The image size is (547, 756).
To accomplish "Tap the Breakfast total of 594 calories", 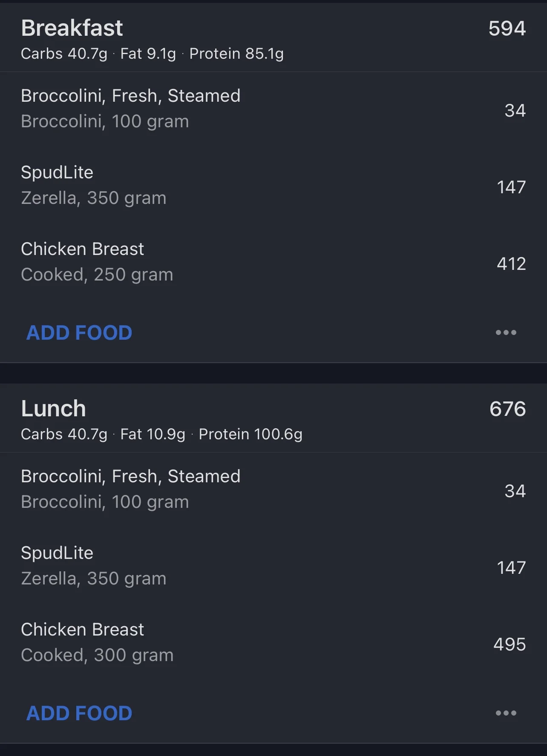I will [x=507, y=29].
